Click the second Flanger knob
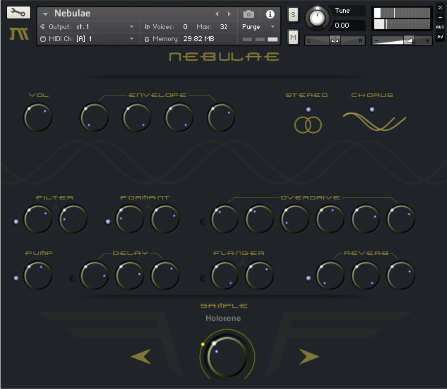The width and height of the screenshot is (447, 389). (x=260, y=276)
